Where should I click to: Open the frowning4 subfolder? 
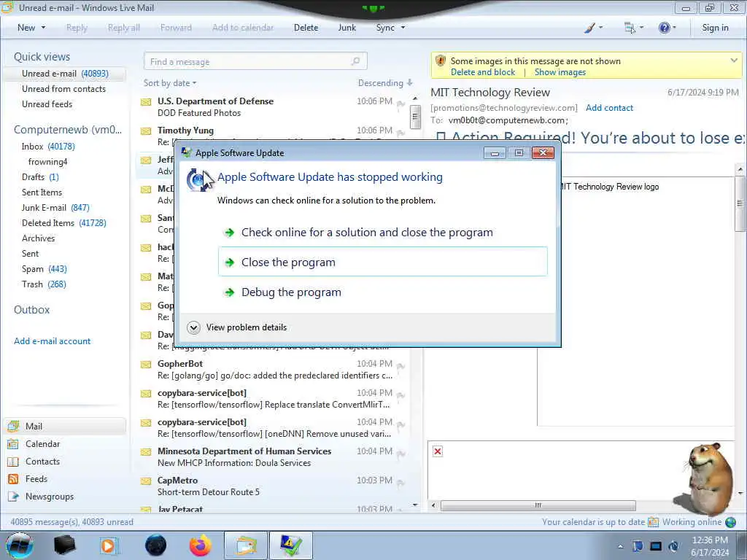(x=47, y=162)
